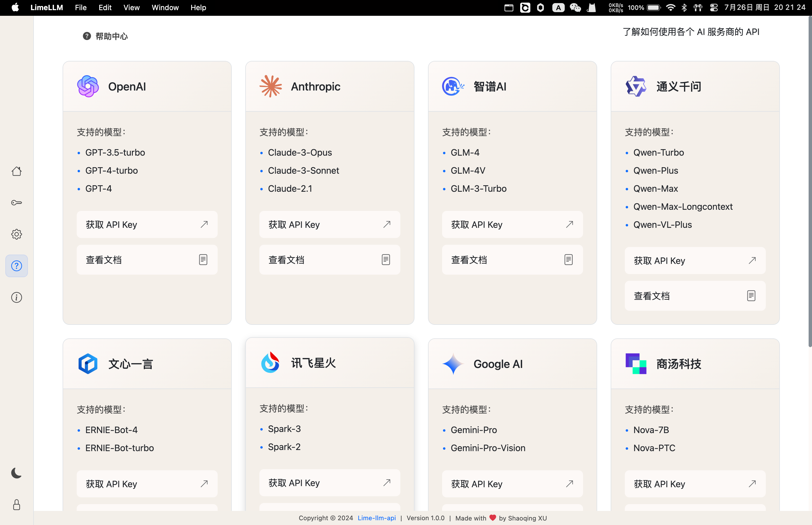The image size is (812, 525).
Task: Click the Claude-3-Opus model entry
Action: click(300, 152)
